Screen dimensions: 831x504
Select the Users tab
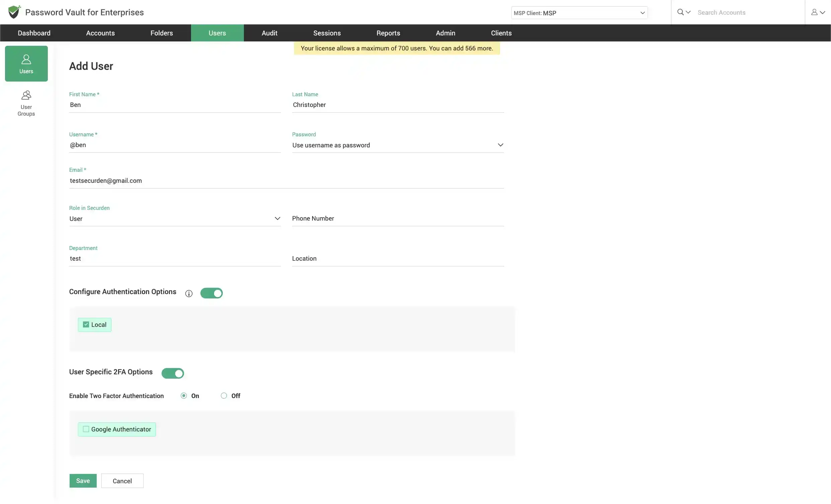click(217, 33)
